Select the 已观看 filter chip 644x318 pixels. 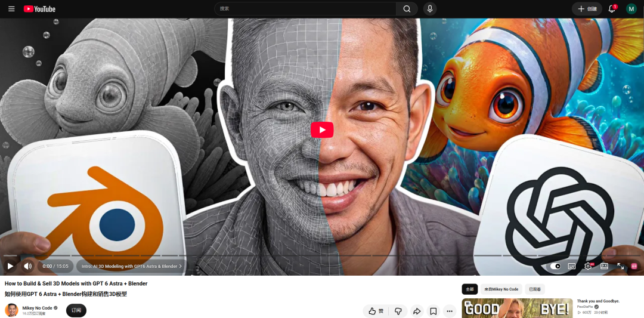click(x=534, y=289)
